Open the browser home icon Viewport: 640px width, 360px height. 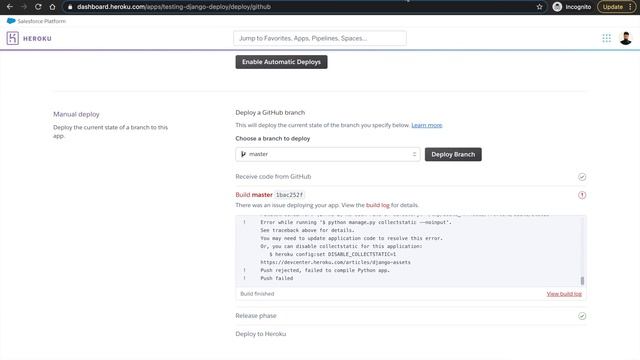tap(52, 7)
